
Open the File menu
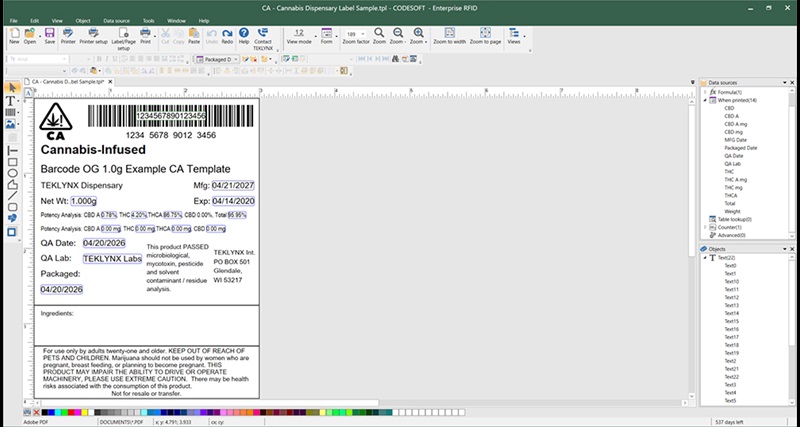pyautogui.click(x=14, y=21)
